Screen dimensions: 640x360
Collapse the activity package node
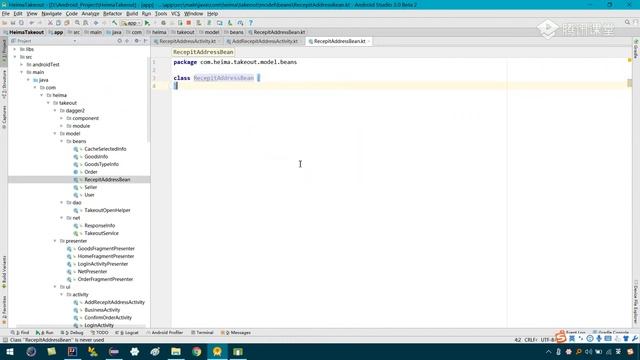tap(62, 294)
